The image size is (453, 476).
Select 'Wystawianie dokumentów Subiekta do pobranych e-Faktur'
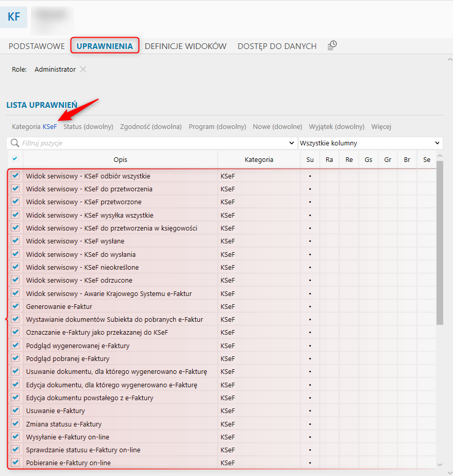point(222,319)
